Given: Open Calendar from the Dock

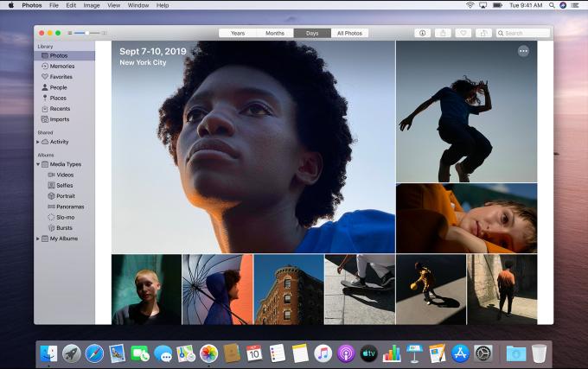Looking at the screenshot, I should click(x=254, y=353).
